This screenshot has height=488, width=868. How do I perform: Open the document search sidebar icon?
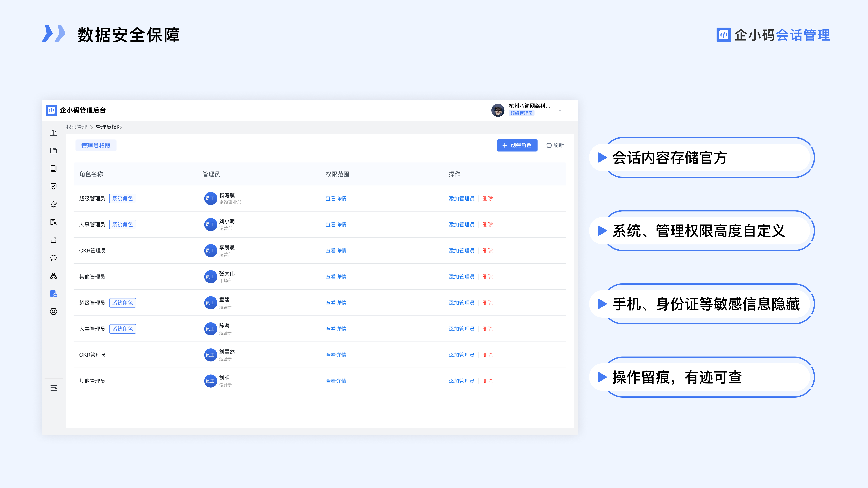(x=54, y=222)
